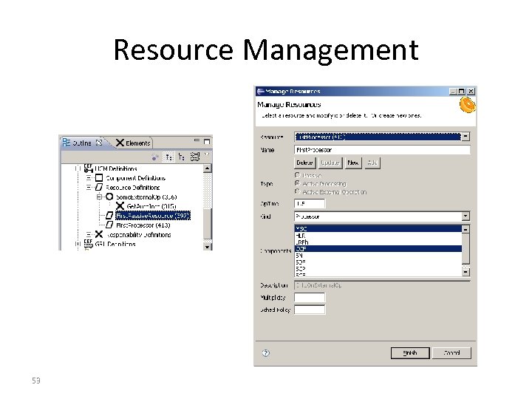
Task: Click the X icon of the (315) responsibility row
Action: pyautogui.click(x=120, y=206)
